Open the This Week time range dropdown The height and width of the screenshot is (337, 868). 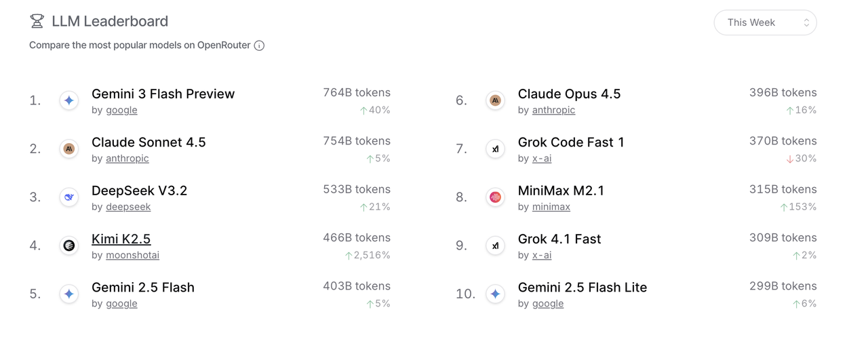(x=765, y=22)
